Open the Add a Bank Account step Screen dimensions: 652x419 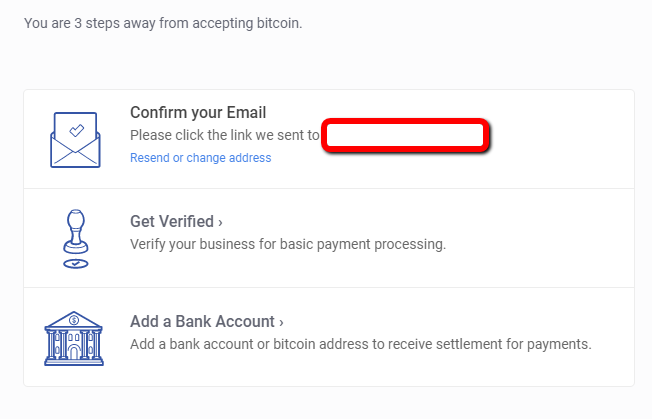[207, 322]
